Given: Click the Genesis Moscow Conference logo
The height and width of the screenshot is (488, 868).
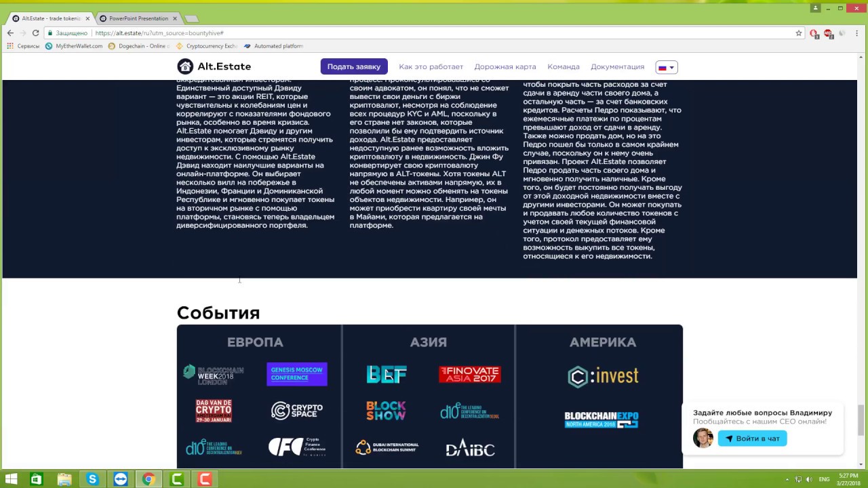Looking at the screenshot, I should pyautogui.click(x=297, y=374).
